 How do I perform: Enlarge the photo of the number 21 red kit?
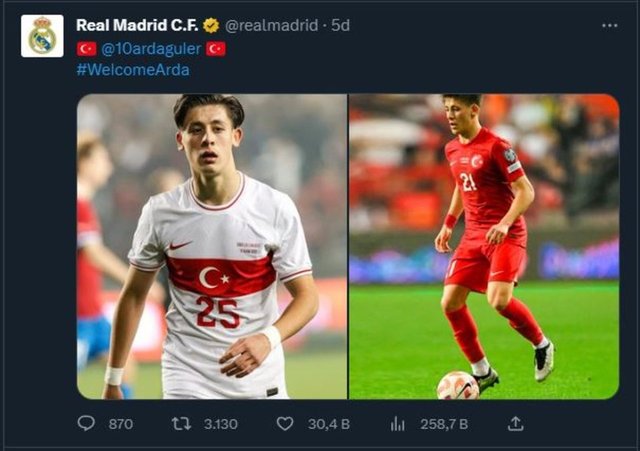click(484, 246)
